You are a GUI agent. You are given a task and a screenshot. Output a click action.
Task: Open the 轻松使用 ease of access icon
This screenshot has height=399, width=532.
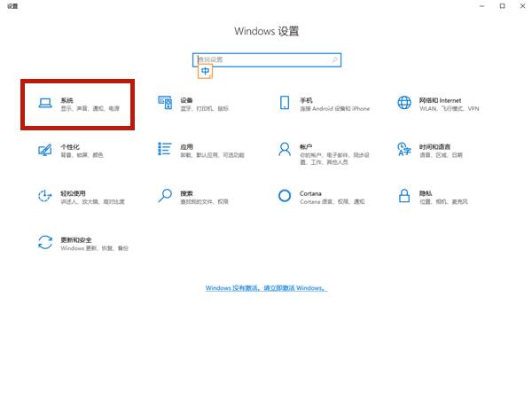click(45, 196)
